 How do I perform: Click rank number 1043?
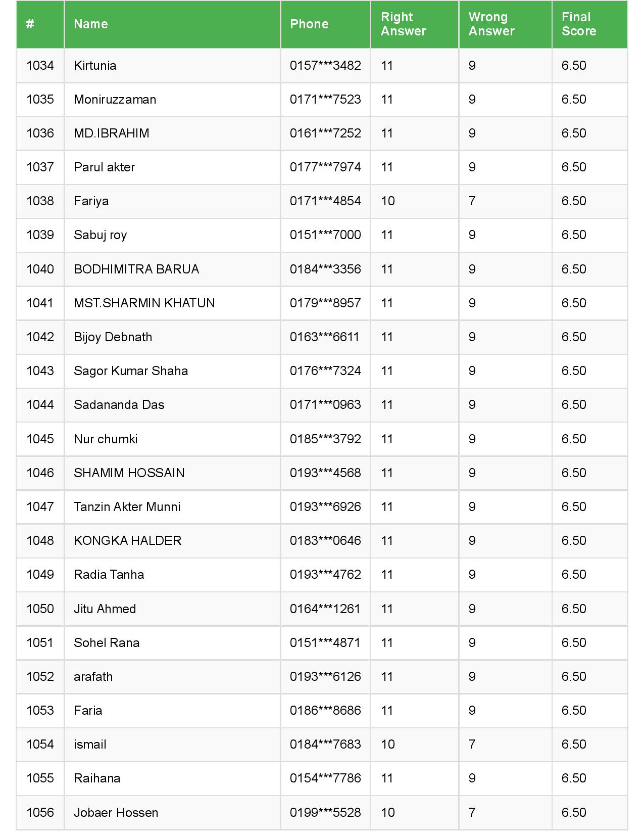(x=40, y=371)
